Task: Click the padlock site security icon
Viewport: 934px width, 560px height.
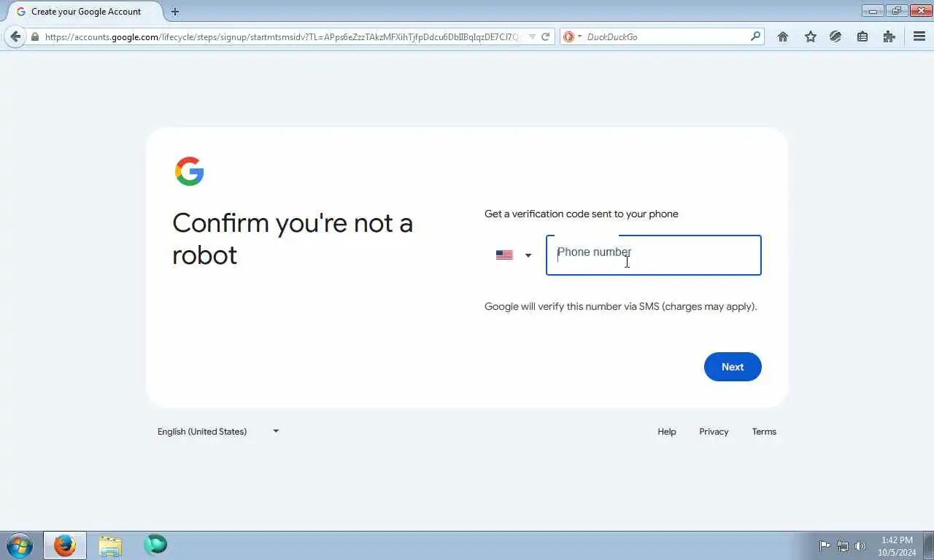Action: tap(35, 36)
